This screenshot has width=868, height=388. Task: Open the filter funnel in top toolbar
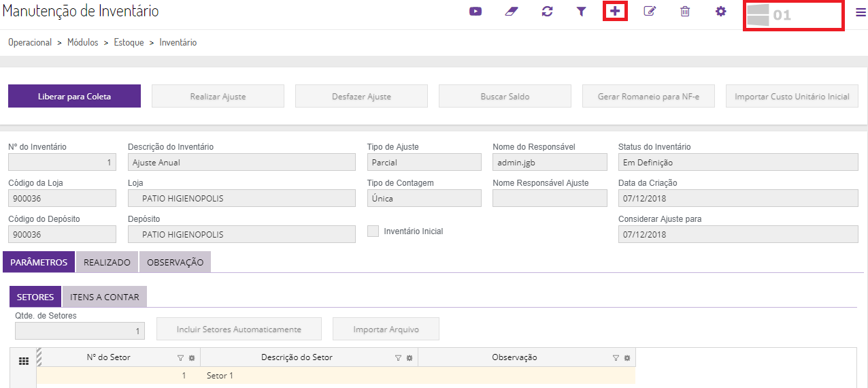(581, 12)
